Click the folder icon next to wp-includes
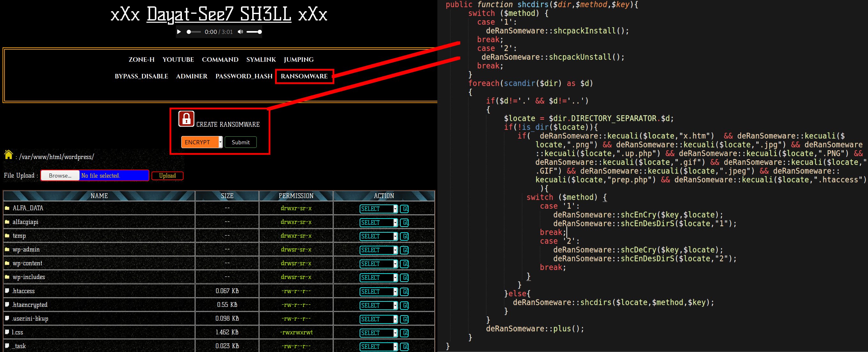Viewport: 868px width, 352px height. click(7, 277)
